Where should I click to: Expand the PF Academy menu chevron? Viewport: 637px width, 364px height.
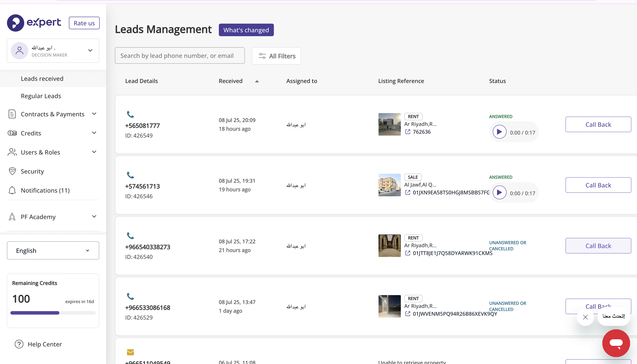94,216
